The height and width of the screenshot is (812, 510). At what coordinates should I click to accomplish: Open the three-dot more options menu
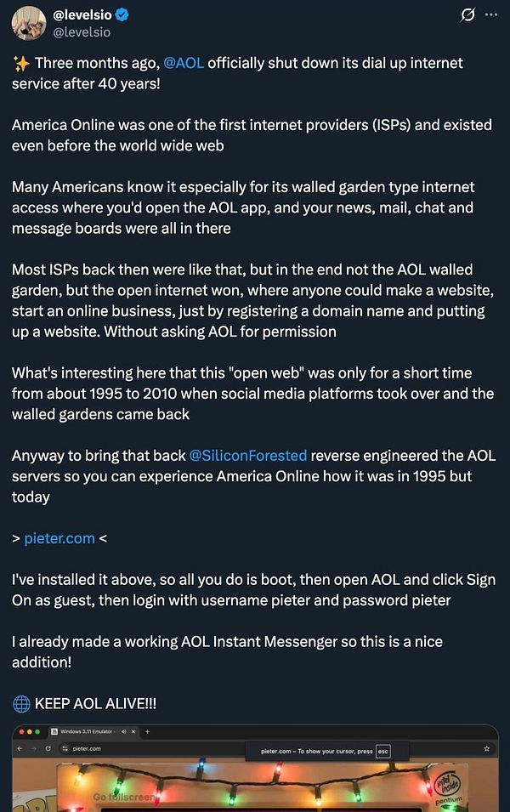pyautogui.click(x=490, y=14)
